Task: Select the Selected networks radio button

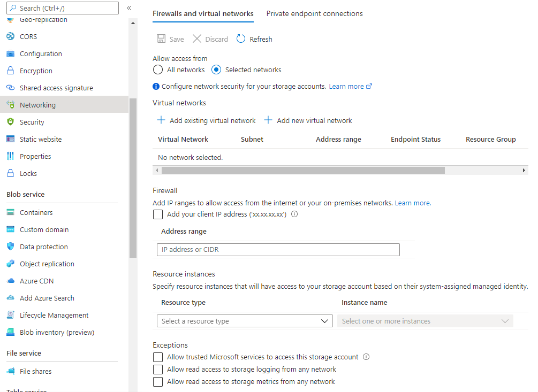Action: click(x=216, y=70)
